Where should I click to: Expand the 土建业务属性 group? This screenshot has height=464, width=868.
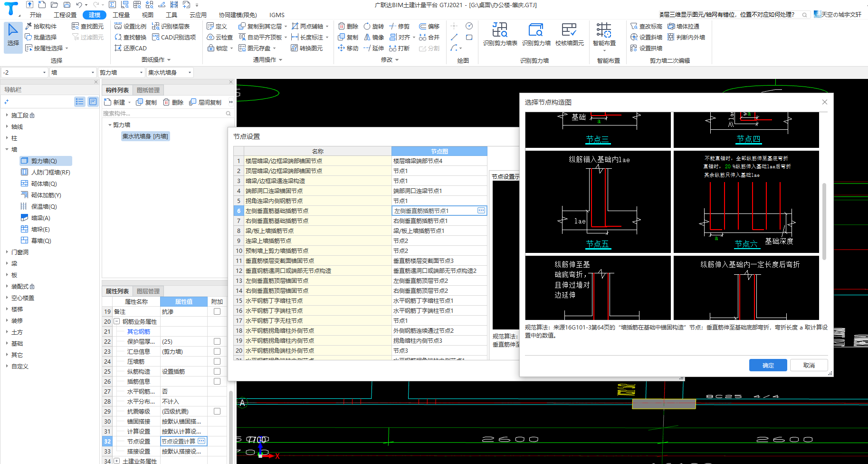pos(116,461)
